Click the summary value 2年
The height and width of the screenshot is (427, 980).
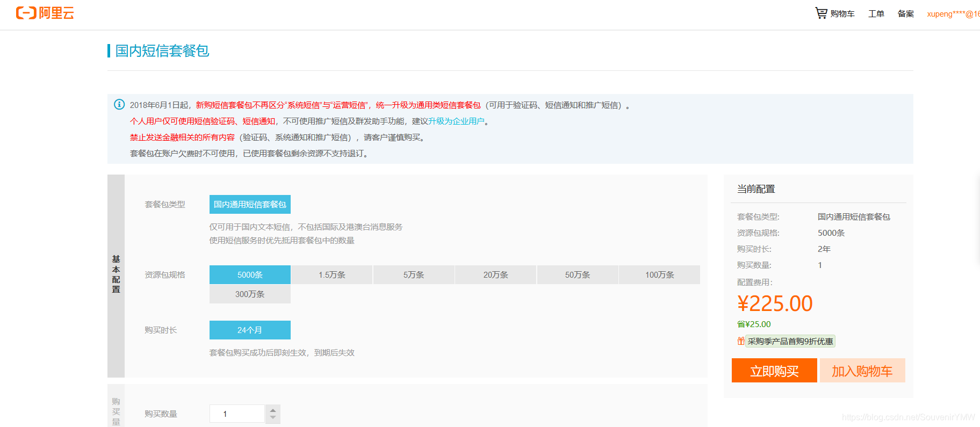[824, 249]
